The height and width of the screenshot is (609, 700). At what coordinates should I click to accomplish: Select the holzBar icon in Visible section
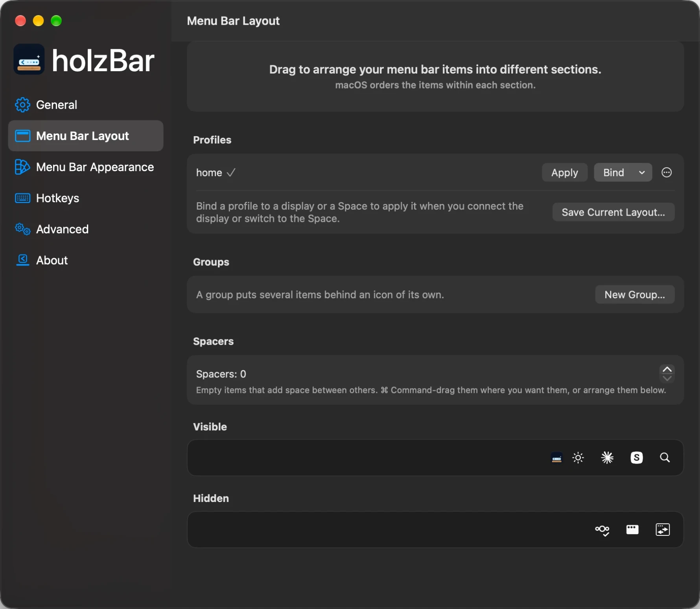click(556, 458)
